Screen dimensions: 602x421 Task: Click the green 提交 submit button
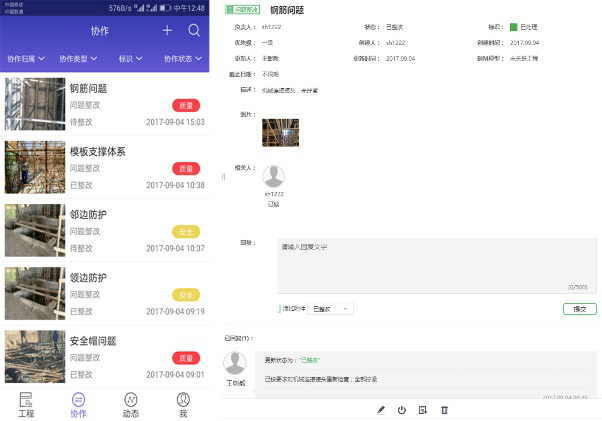(580, 309)
